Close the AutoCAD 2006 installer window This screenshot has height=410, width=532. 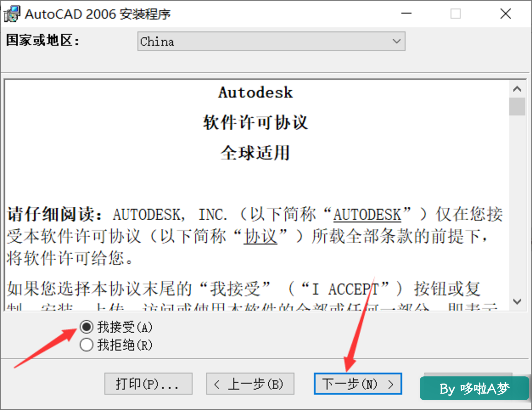[506, 14]
